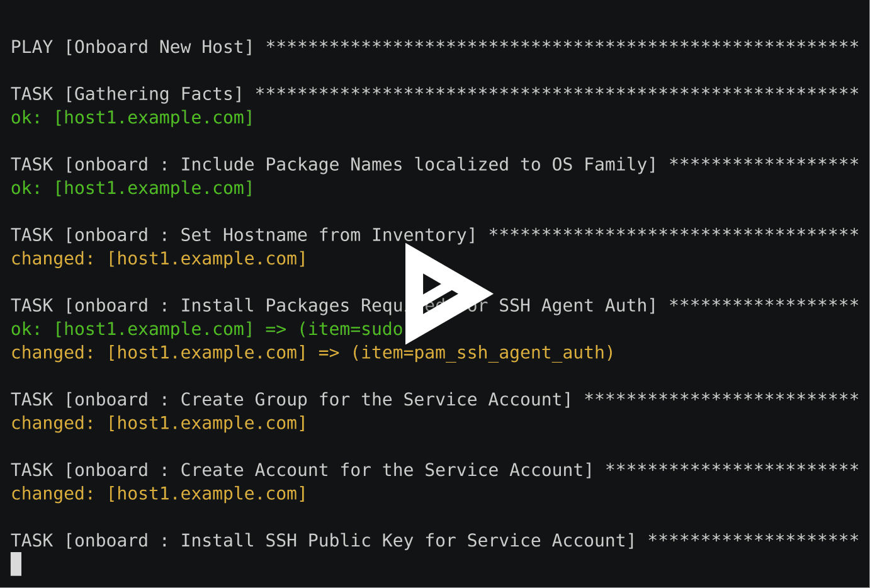
Task: Select changed result under Create Group task
Action: tap(159, 423)
